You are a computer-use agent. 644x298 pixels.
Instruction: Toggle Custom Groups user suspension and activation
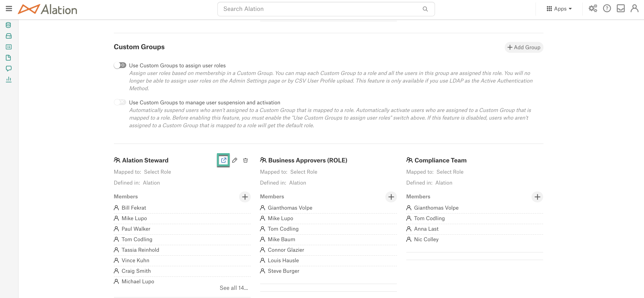[x=120, y=102]
